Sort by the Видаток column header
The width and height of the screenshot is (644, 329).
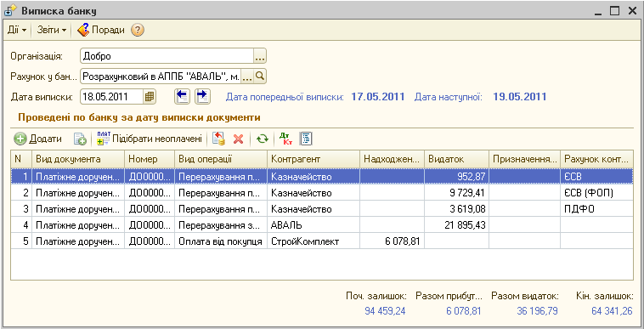click(457, 159)
